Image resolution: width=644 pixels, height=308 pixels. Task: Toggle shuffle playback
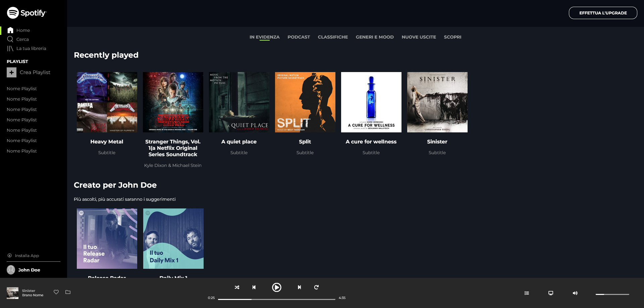[x=237, y=287]
